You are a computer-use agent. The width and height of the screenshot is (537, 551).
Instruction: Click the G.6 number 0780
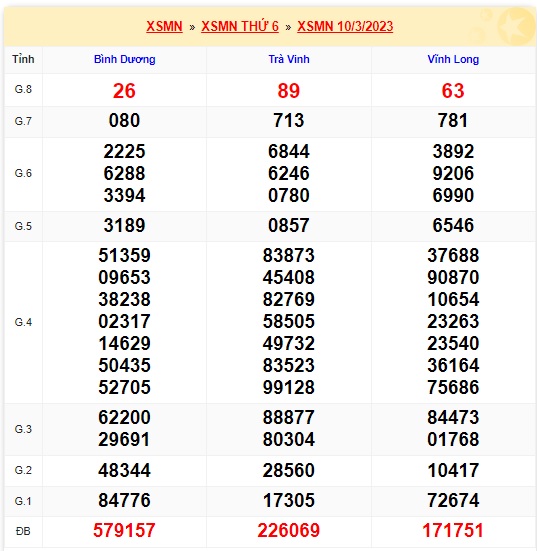tap(289, 195)
